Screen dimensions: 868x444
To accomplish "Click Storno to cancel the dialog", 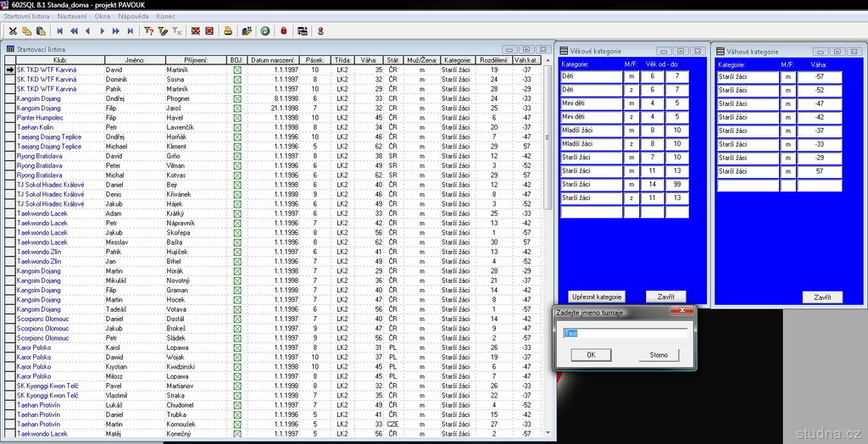I will (659, 355).
